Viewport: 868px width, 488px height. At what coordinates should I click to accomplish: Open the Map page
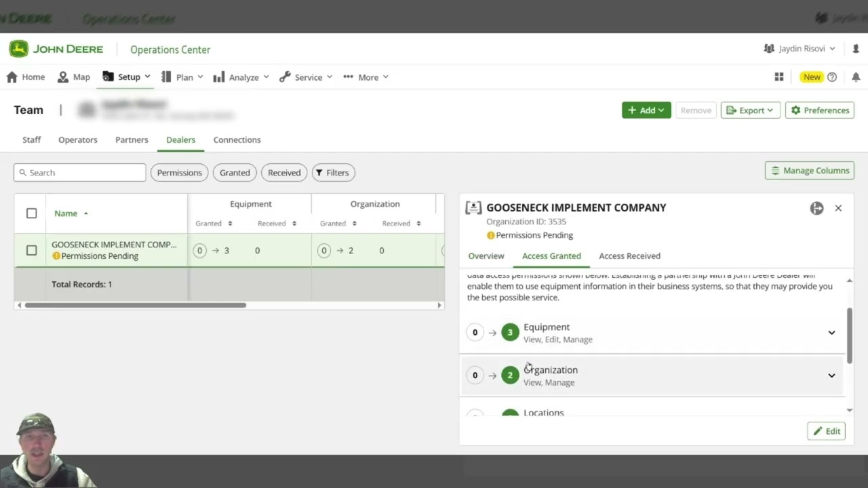[x=74, y=77]
